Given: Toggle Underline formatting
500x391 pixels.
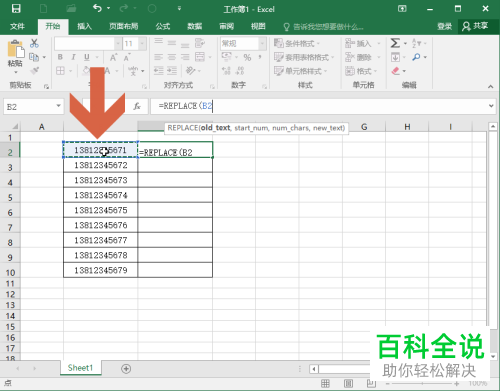Looking at the screenshot, I should (87, 57).
